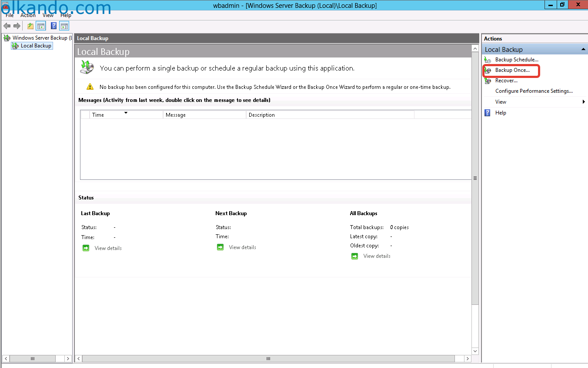Screen dimensions: 588x368
Task: View details of All Backups
Action: [377, 256]
